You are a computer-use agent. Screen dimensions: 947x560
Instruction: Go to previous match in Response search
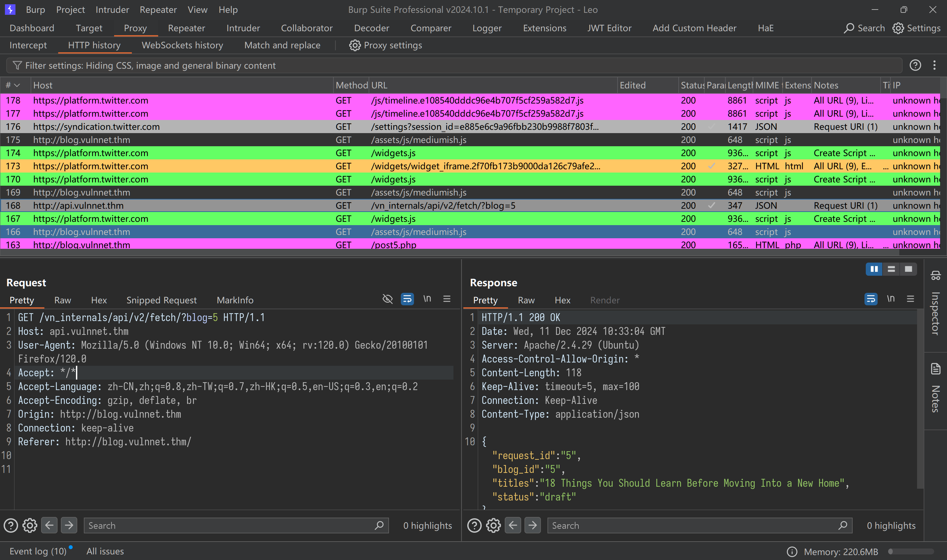(x=513, y=525)
